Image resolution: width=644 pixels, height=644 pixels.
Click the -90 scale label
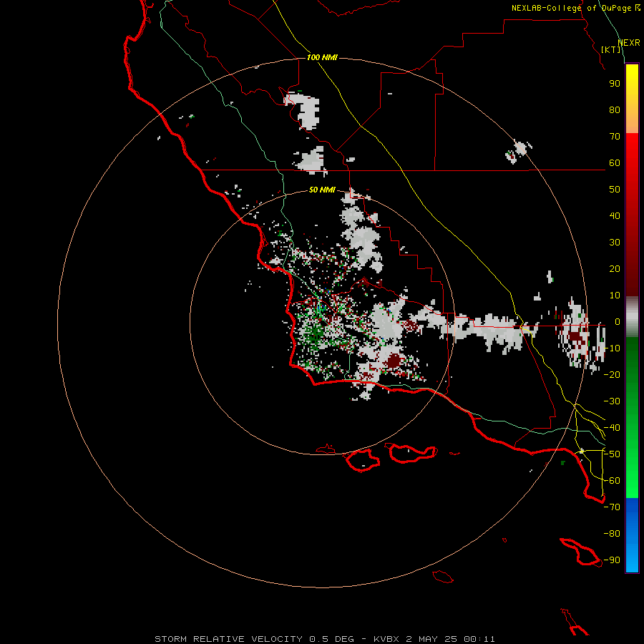612,560
